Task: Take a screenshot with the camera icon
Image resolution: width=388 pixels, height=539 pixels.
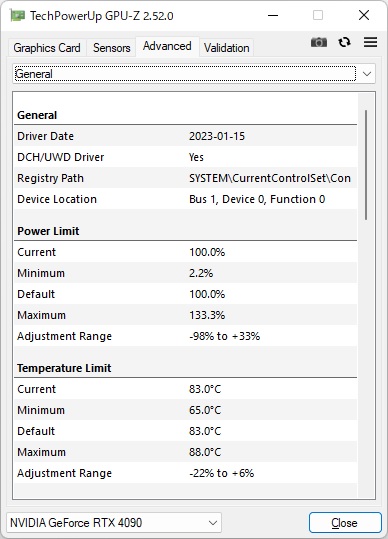Action: [319, 42]
